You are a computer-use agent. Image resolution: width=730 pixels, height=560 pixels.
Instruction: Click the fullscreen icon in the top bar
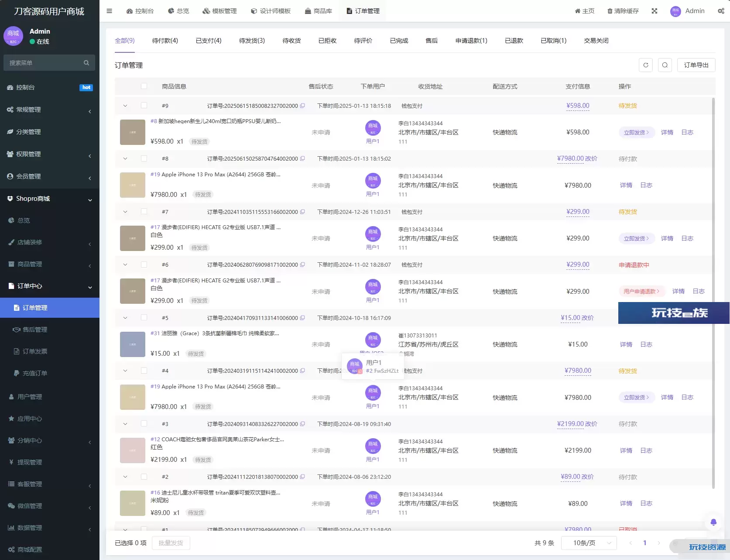tap(655, 11)
